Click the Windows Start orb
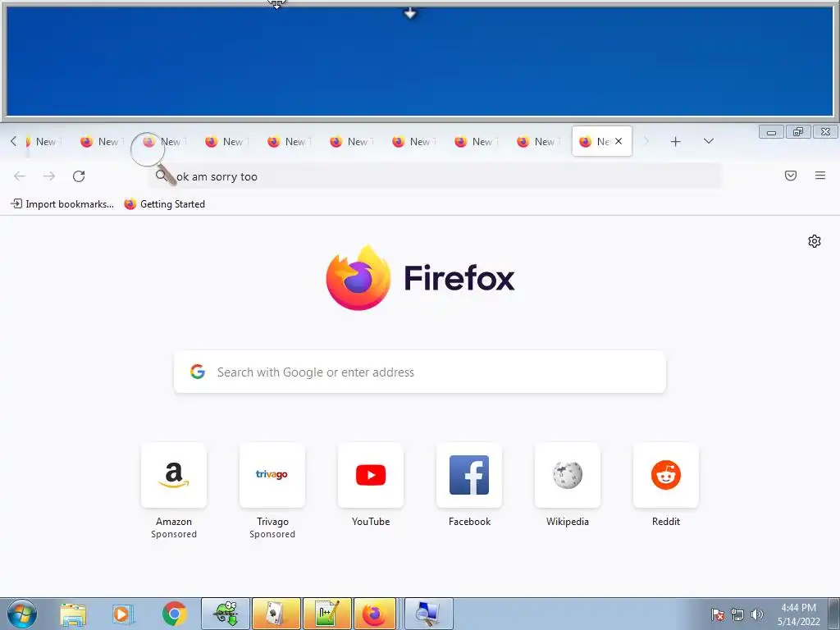The image size is (840, 630). pos(22,614)
